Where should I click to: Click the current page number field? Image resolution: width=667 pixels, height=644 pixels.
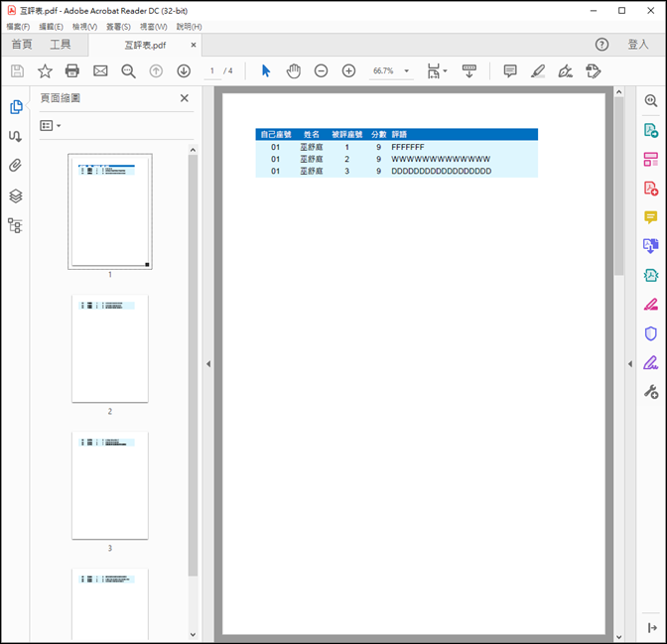[x=211, y=71]
